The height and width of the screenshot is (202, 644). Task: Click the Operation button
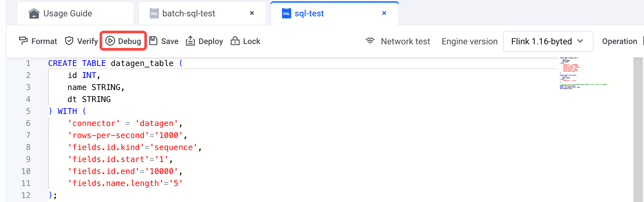[x=620, y=41]
